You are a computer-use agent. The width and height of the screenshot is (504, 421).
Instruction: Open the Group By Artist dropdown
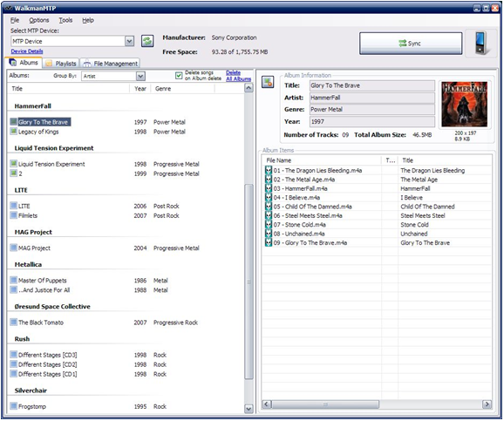click(x=140, y=76)
